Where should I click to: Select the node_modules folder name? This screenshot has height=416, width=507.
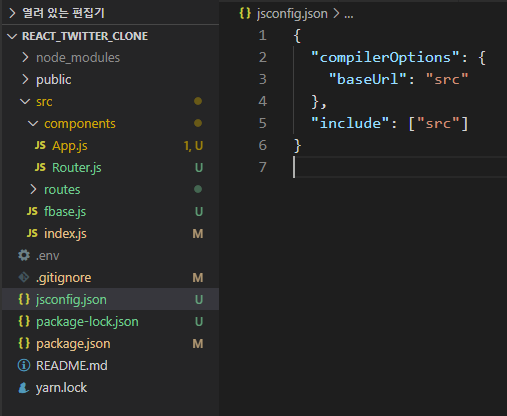tap(78, 58)
